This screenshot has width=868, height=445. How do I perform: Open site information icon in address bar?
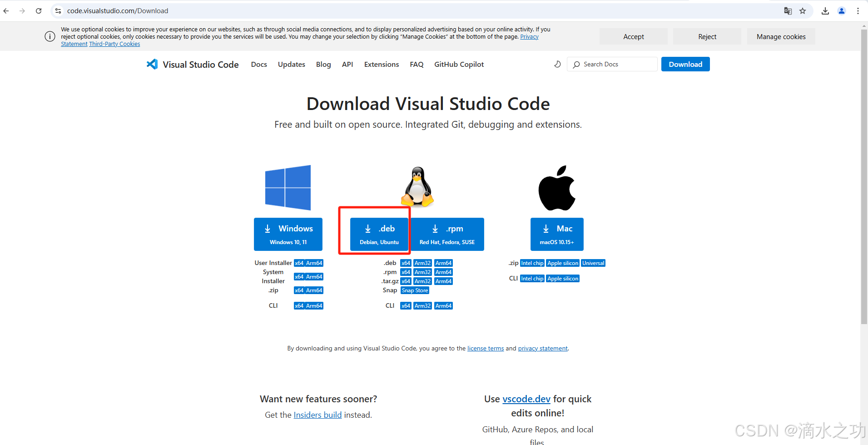(x=58, y=11)
